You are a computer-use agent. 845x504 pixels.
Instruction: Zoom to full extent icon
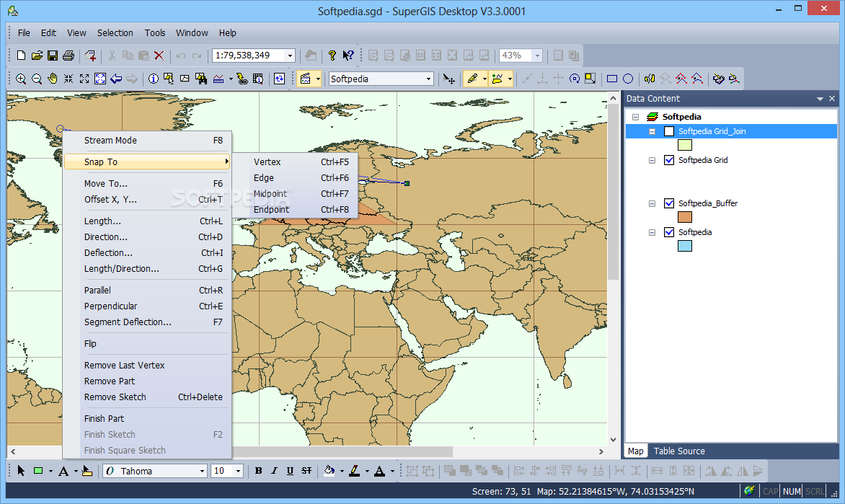click(x=100, y=79)
